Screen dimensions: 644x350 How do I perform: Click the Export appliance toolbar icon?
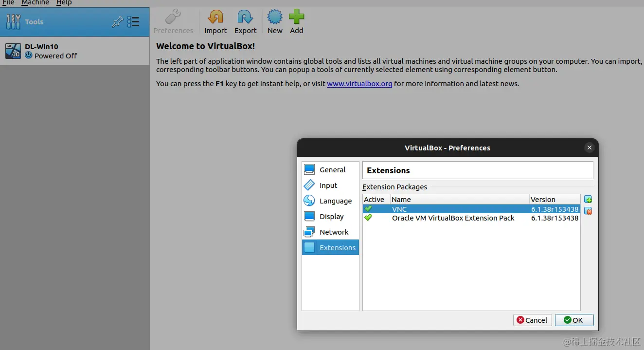point(245,17)
